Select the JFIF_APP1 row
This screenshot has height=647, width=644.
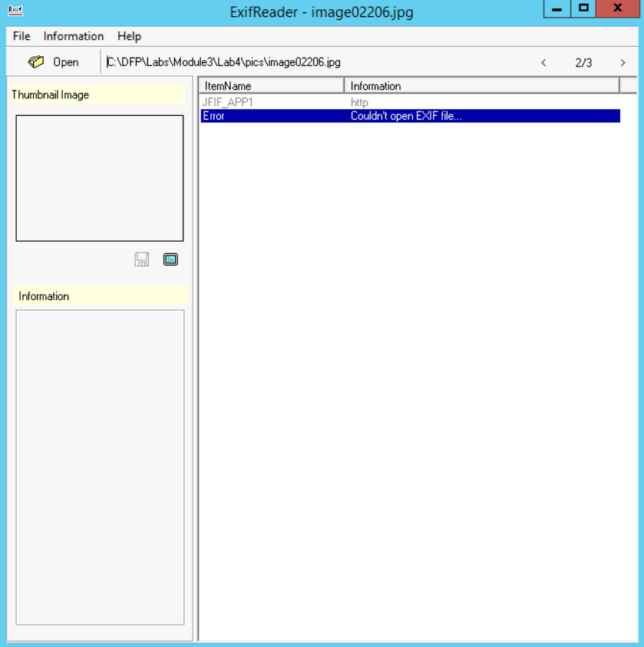227,102
